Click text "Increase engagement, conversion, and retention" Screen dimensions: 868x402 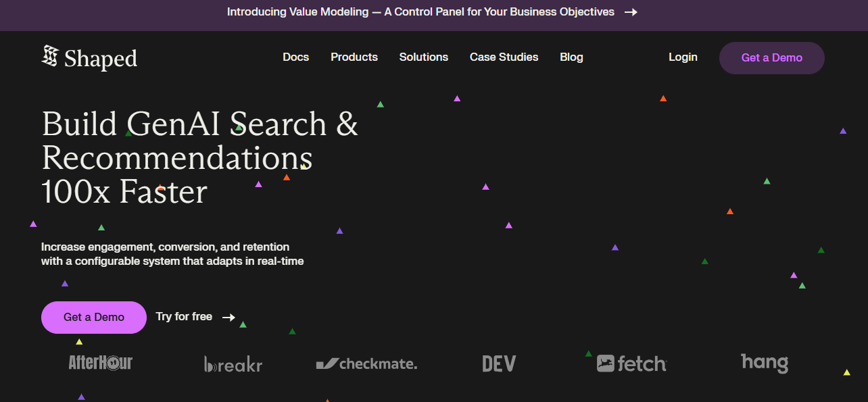click(165, 247)
